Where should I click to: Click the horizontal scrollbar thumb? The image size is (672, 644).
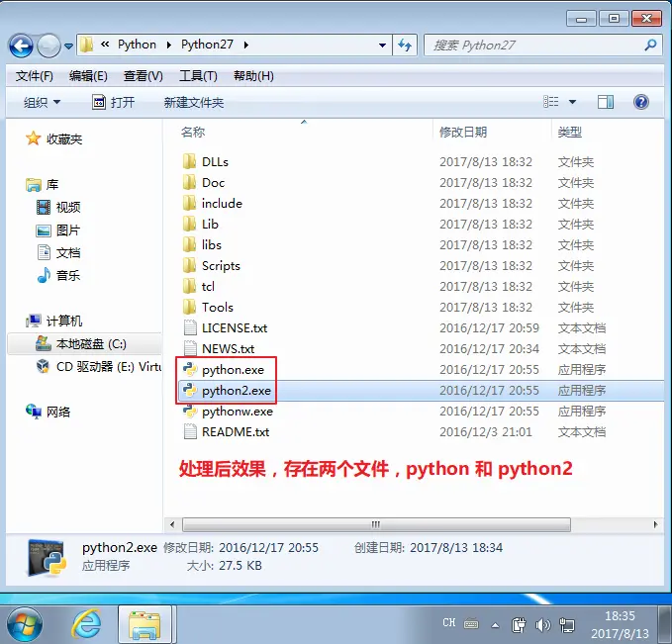pos(376,525)
